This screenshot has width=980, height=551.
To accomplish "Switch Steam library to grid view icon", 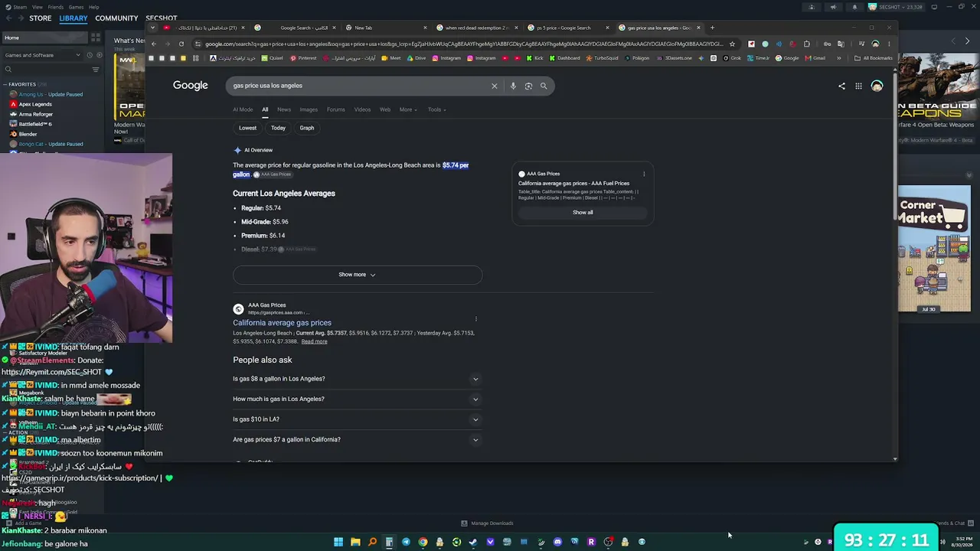I will (x=96, y=37).
